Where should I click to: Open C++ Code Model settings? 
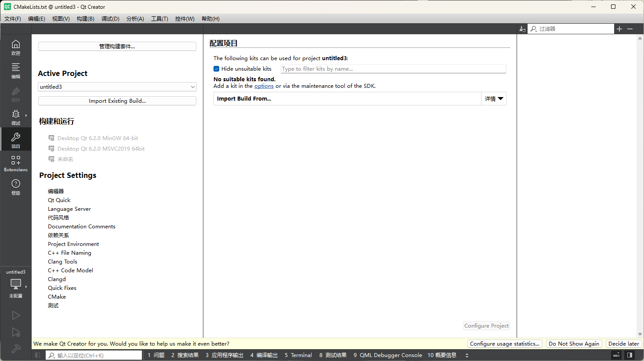coord(70,271)
